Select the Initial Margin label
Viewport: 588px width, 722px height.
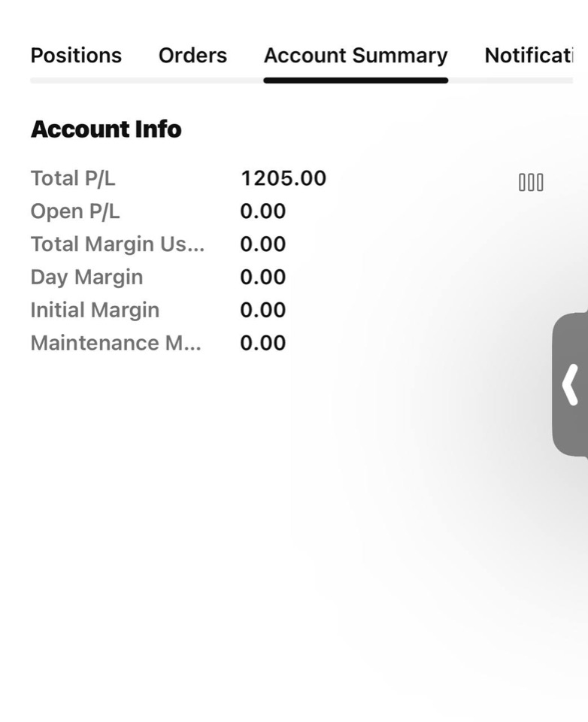[x=95, y=311]
